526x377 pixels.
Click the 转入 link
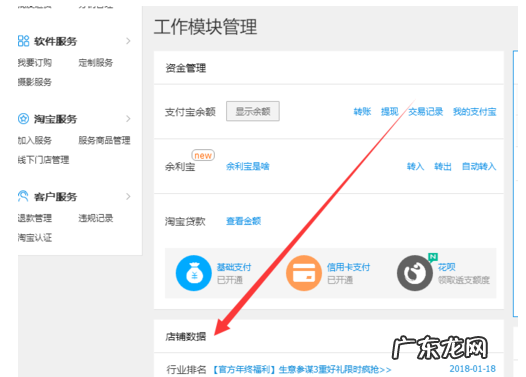point(415,166)
